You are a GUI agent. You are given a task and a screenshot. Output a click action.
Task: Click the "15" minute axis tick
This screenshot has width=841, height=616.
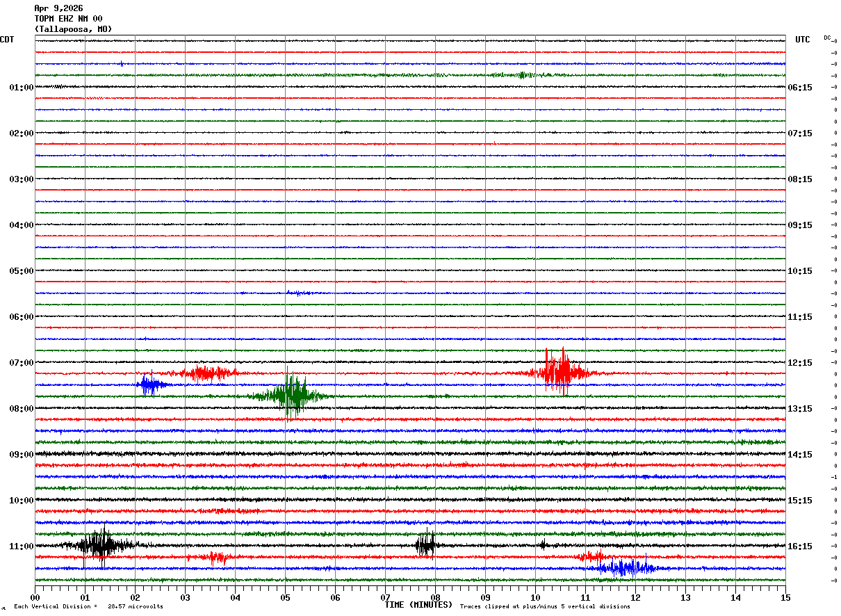785,597
